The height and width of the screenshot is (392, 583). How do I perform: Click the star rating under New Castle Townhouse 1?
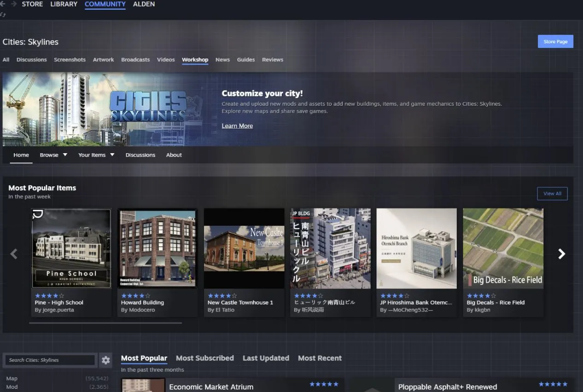(222, 295)
